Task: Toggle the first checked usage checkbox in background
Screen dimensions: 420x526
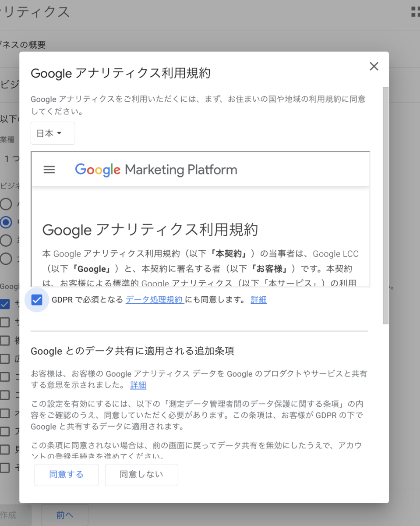Action: [x=5, y=304]
